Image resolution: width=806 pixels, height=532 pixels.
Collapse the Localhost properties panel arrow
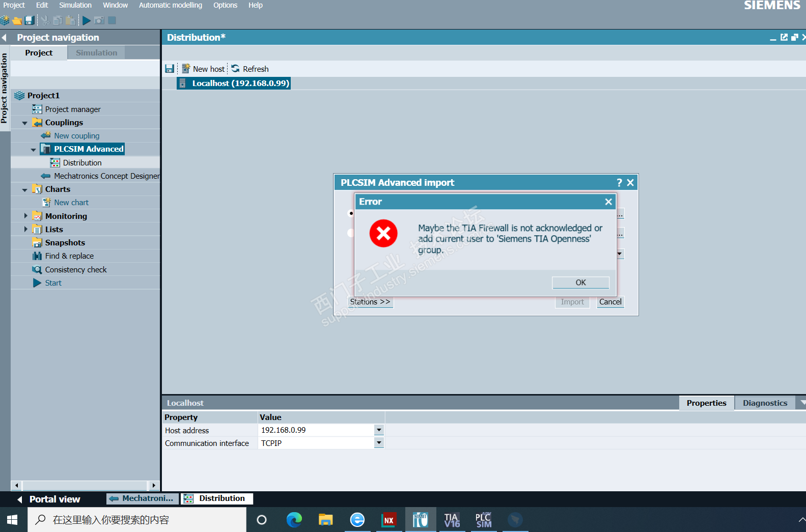click(802, 403)
